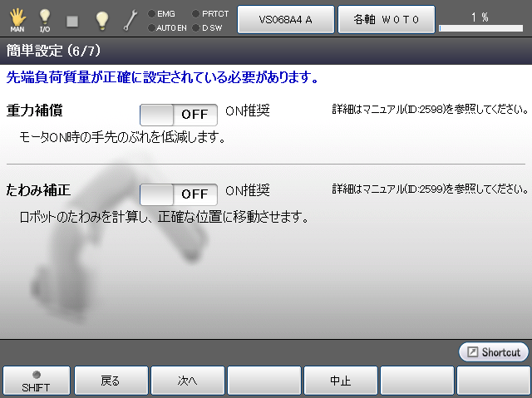Open the 各軸 W0 T0 selector

[x=385, y=19]
